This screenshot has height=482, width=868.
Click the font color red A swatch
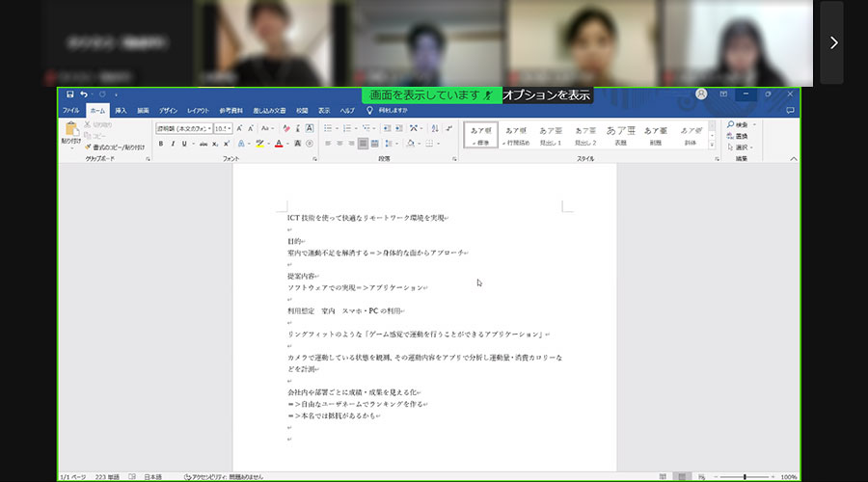click(x=278, y=144)
